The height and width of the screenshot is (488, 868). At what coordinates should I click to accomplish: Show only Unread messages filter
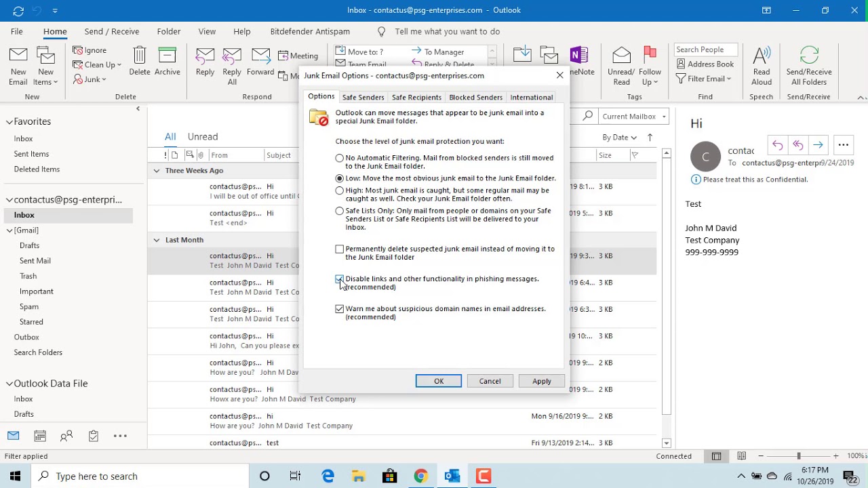pyautogui.click(x=203, y=137)
